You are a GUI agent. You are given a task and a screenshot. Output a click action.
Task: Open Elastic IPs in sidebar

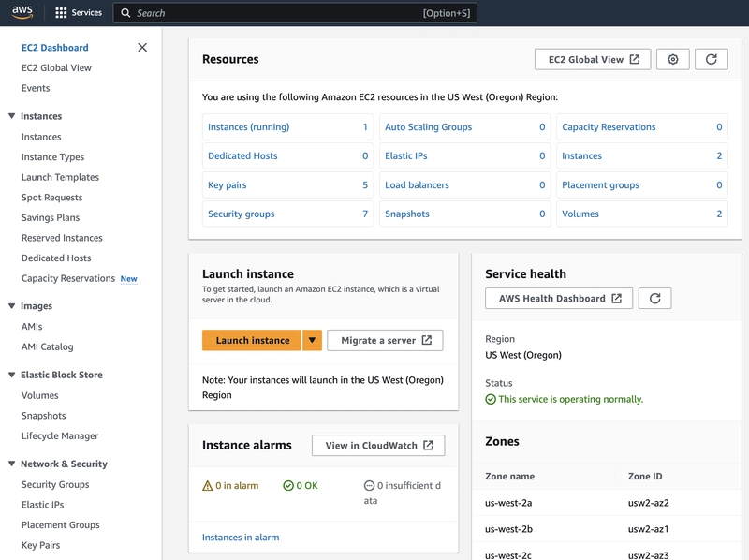pos(42,505)
